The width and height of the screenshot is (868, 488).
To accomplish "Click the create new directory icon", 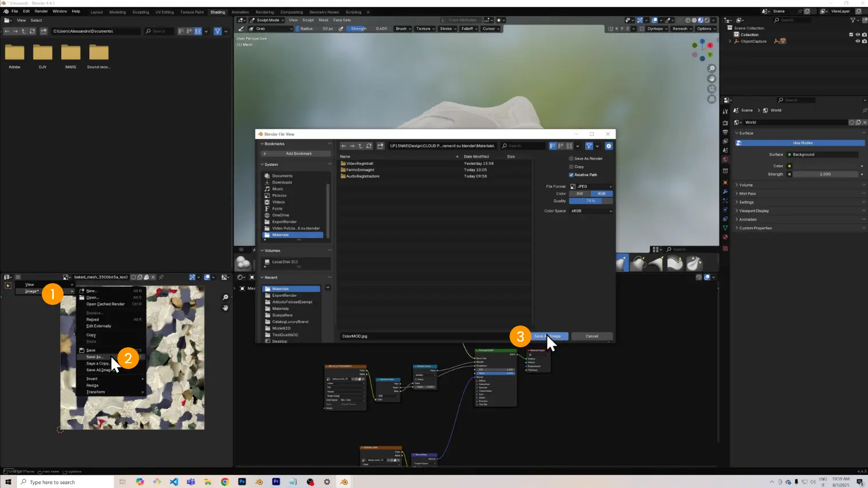I will tap(380, 146).
